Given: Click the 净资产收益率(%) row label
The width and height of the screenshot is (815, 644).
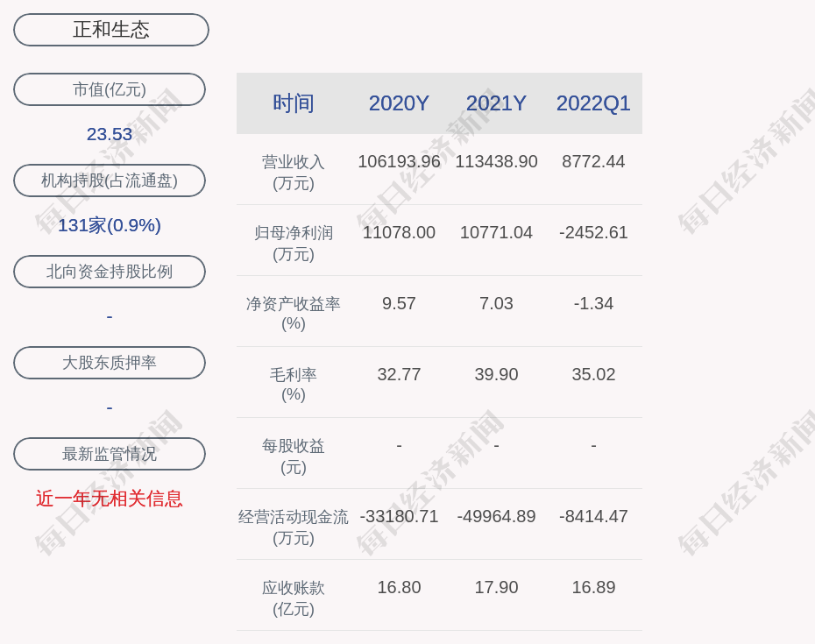Looking at the screenshot, I should pyautogui.click(x=294, y=314).
